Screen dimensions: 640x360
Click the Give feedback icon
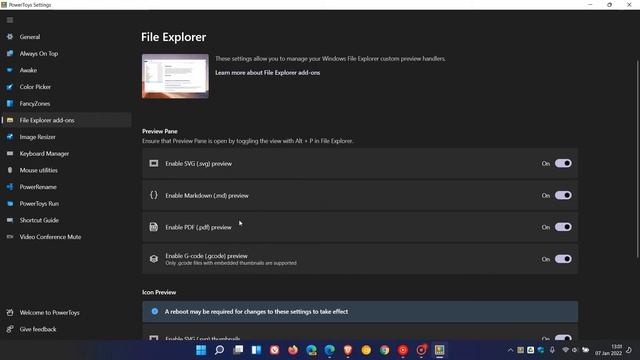(10, 329)
